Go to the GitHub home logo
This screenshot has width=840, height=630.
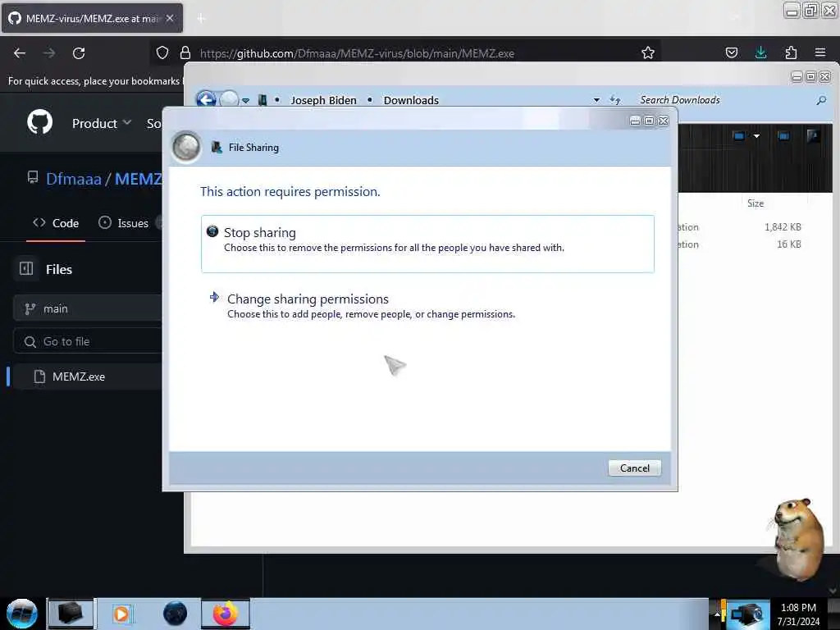(39, 122)
